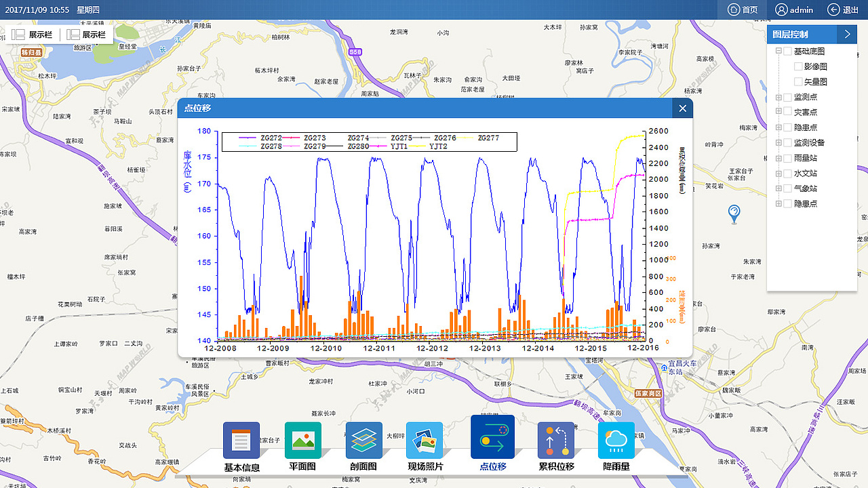Expand the bottom 隐患点 node under 气象站

[778, 203]
